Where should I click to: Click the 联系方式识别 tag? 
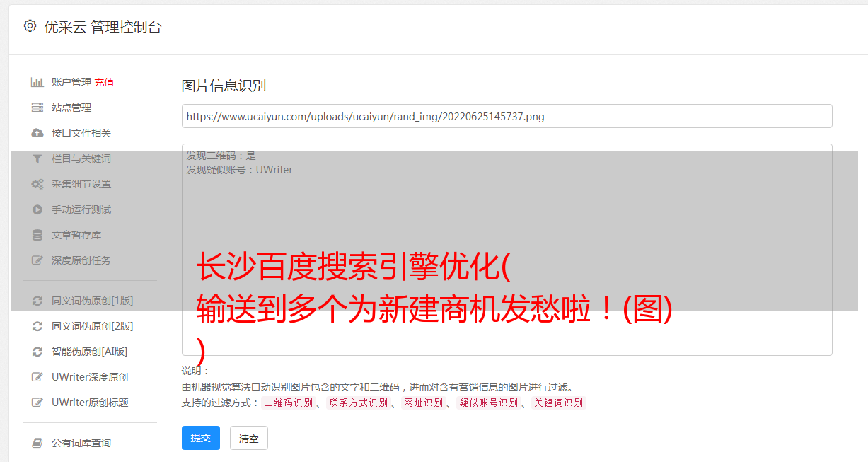[359, 403]
